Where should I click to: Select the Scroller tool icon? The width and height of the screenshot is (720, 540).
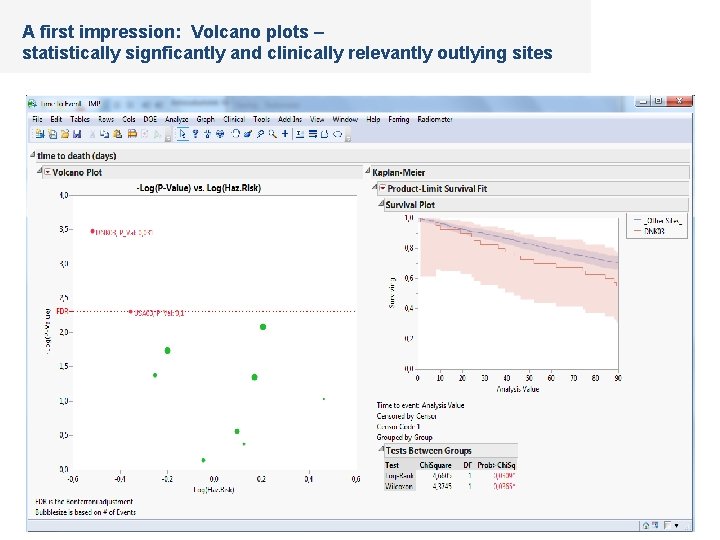pyautogui.click(x=220, y=134)
